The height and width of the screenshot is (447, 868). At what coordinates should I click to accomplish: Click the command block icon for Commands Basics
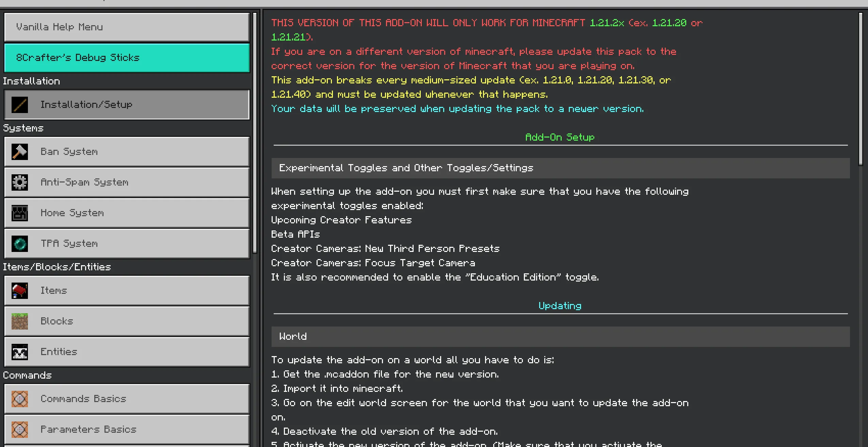20,399
